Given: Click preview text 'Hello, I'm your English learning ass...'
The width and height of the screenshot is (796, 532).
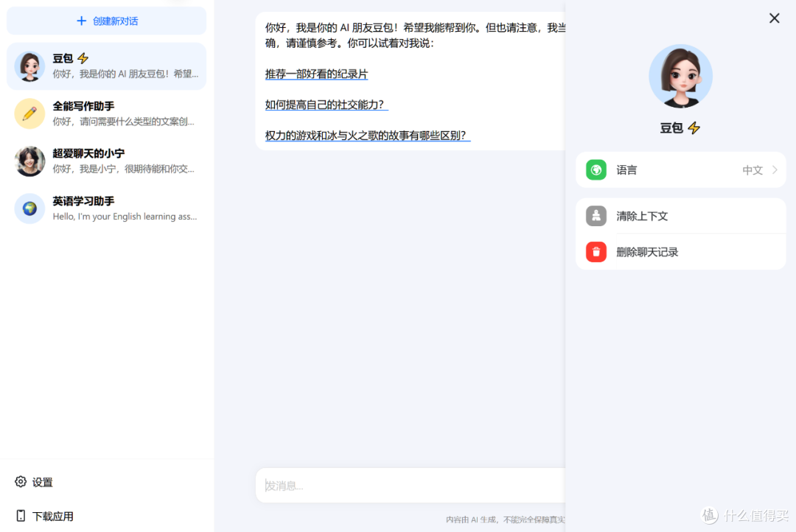Looking at the screenshot, I should click(x=125, y=216).
